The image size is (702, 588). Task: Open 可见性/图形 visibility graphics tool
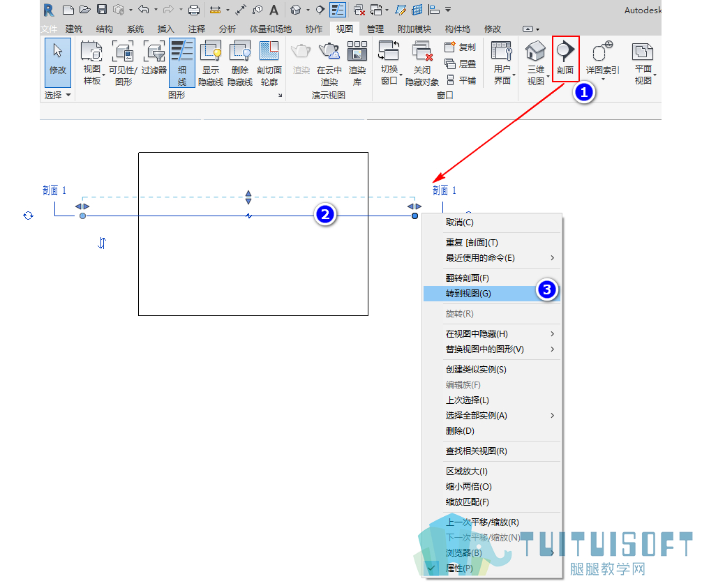click(123, 63)
